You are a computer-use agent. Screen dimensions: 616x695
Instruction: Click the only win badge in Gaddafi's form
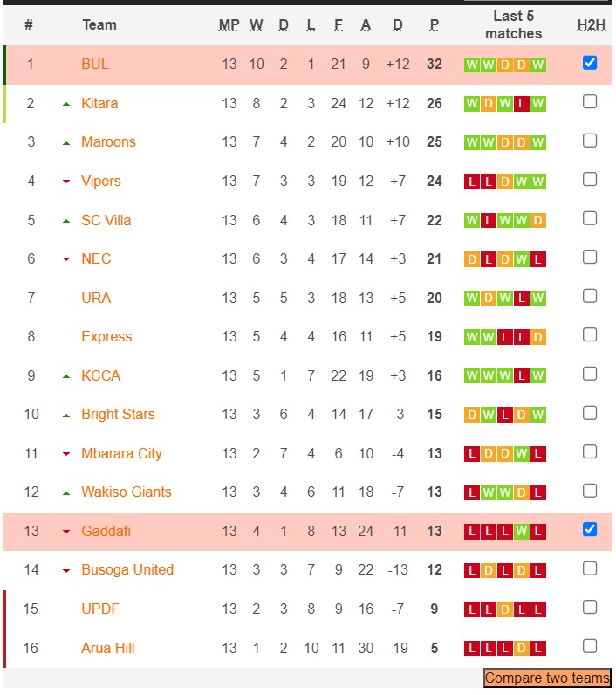522,532
